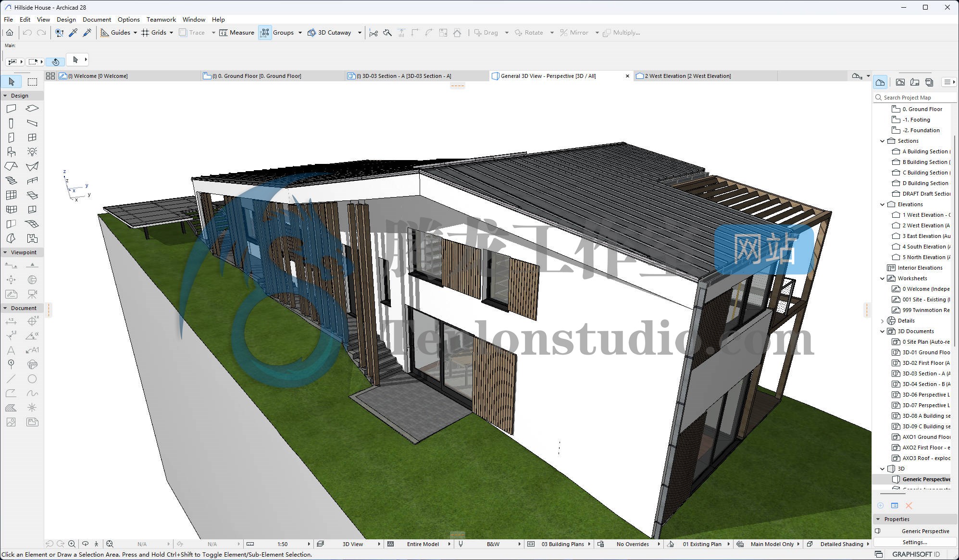This screenshot has width=959, height=560.
Task: Select the Circle drawing tool
Action: coord(32,379)
